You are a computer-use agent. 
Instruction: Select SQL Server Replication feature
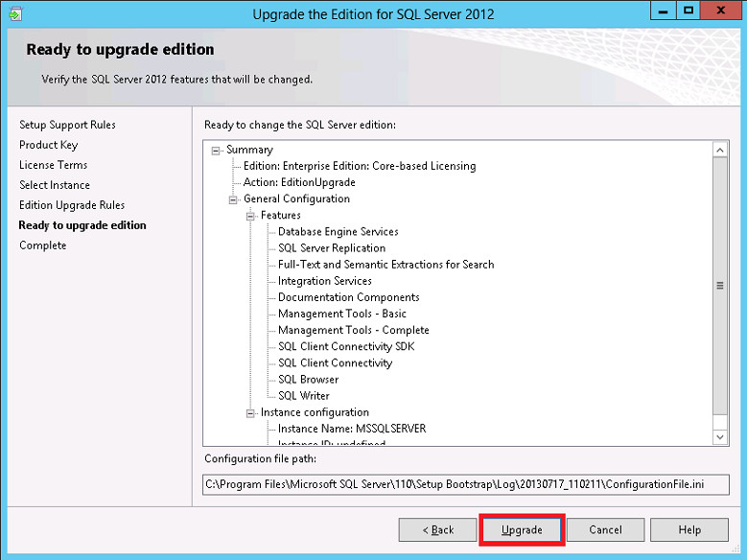click(332, 248)
